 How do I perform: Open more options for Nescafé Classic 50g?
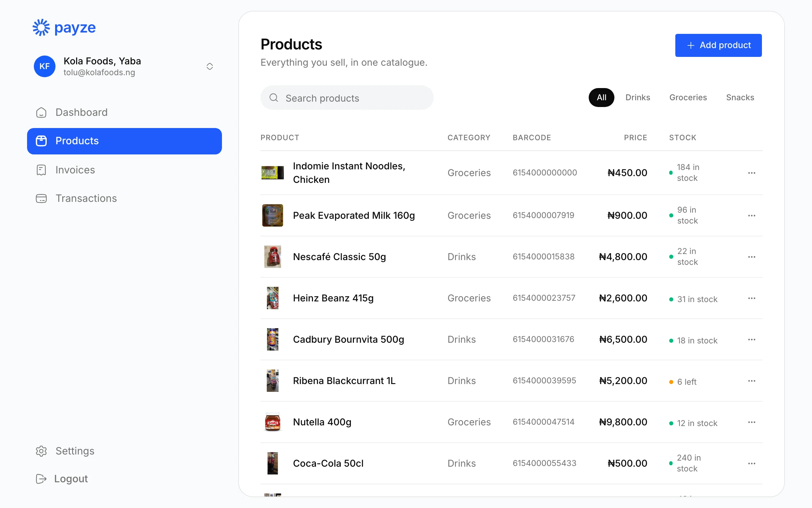[x=752, y=257]
